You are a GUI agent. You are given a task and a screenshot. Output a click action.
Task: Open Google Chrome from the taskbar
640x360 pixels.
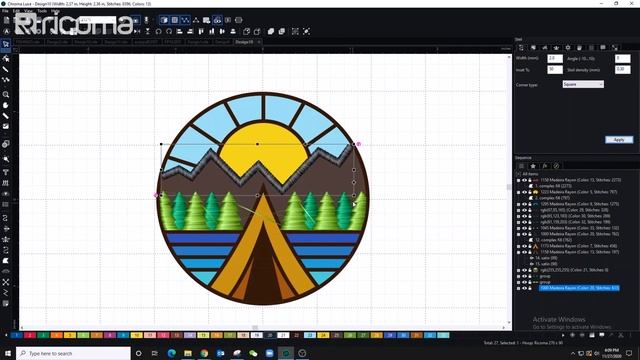(204, 353)
